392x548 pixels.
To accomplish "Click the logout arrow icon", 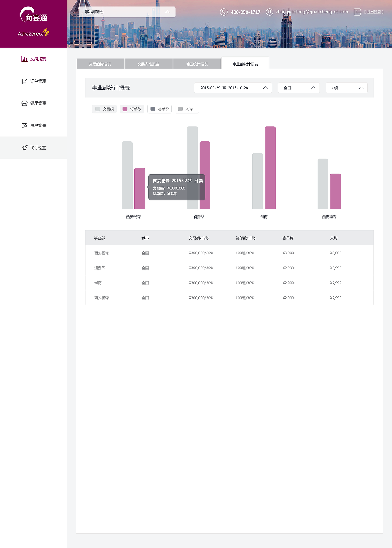I will click(x=357, y=12).
